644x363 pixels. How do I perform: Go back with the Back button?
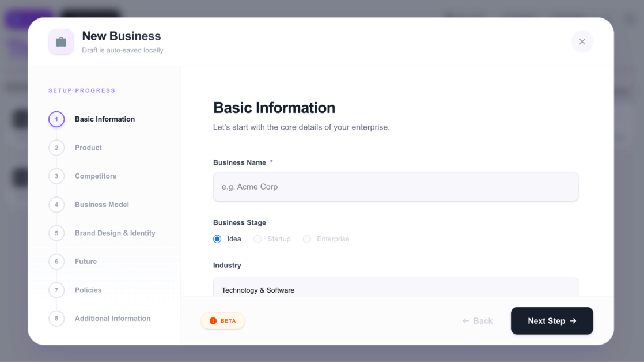click(x=478, y=321)
